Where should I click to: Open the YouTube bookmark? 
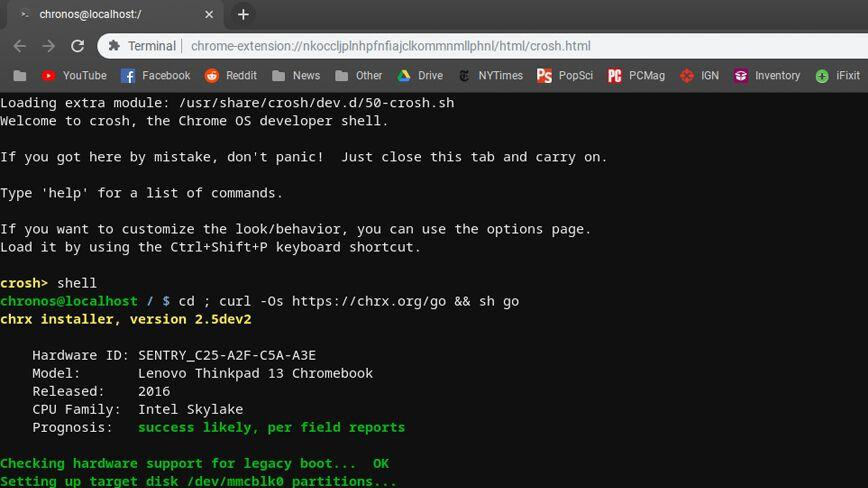point(74,76)
